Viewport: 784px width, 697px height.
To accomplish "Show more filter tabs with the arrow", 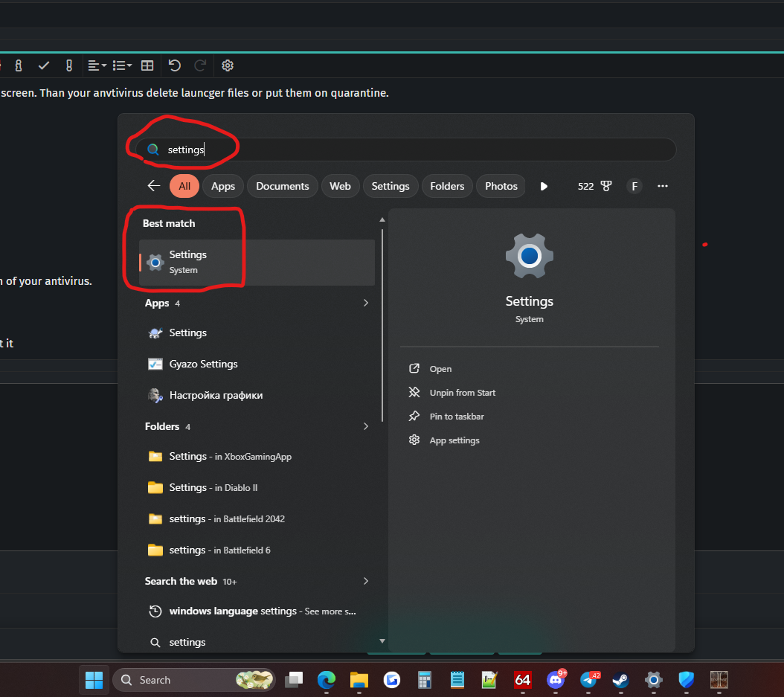I will click(544, 186).
